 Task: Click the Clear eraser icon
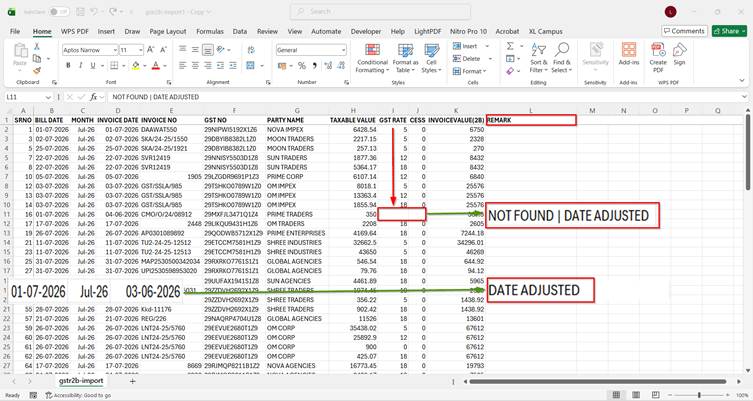[510, 71]
